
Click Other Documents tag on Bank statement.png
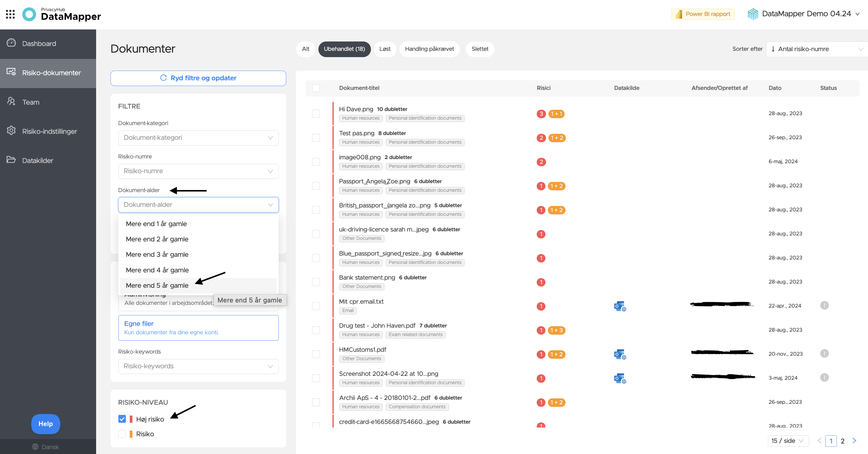click(x=362, y=287)
